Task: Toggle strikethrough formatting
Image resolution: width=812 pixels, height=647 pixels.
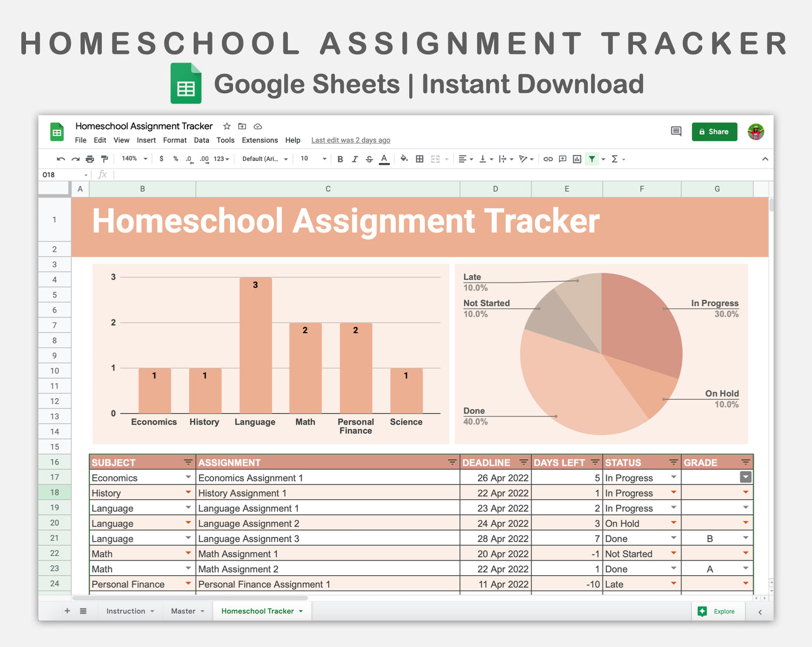Action: (369, 159)
